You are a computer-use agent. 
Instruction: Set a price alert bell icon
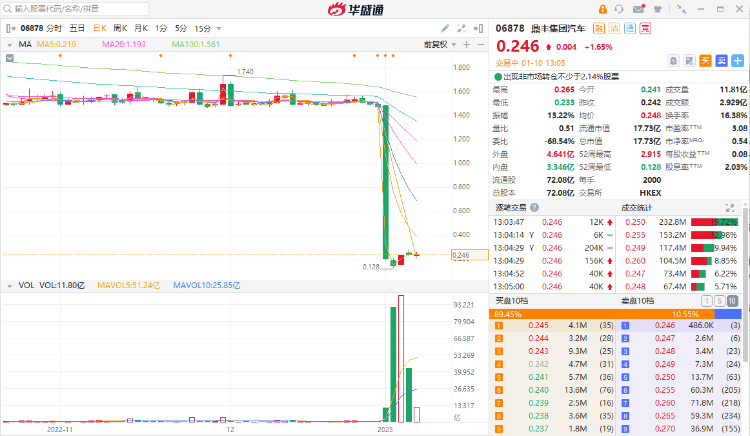tap(673, 61)
